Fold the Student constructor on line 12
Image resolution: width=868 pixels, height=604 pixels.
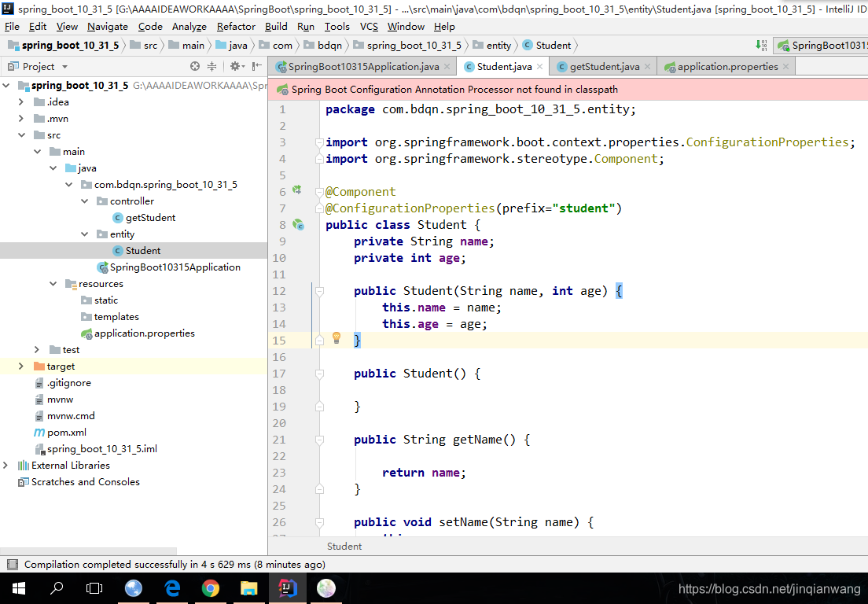pyautogui.click(x=319, y=291)
